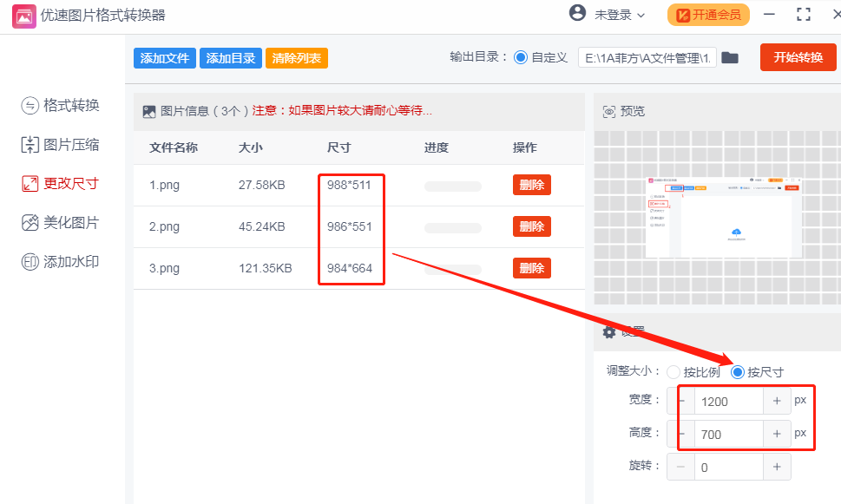The height and width of the screenshot is (504, 841).
Task: Click the 预览 eye icon
Action: pos(608,112)
